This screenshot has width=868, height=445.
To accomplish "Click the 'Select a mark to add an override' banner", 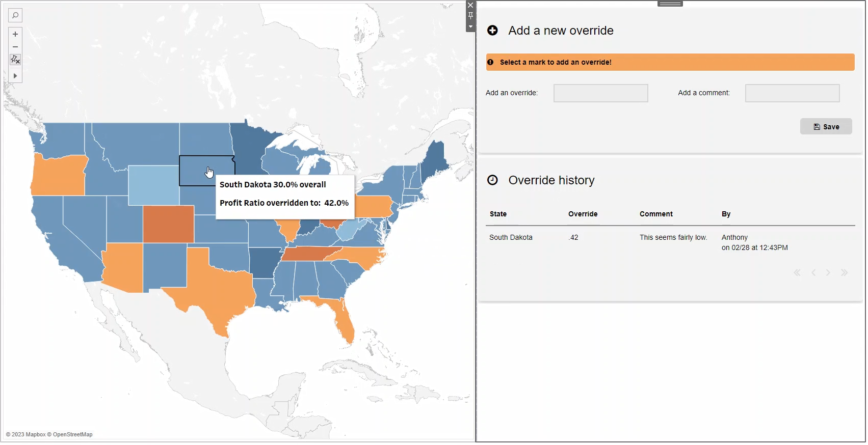I will pyautogui.click(x=669, y=62).
